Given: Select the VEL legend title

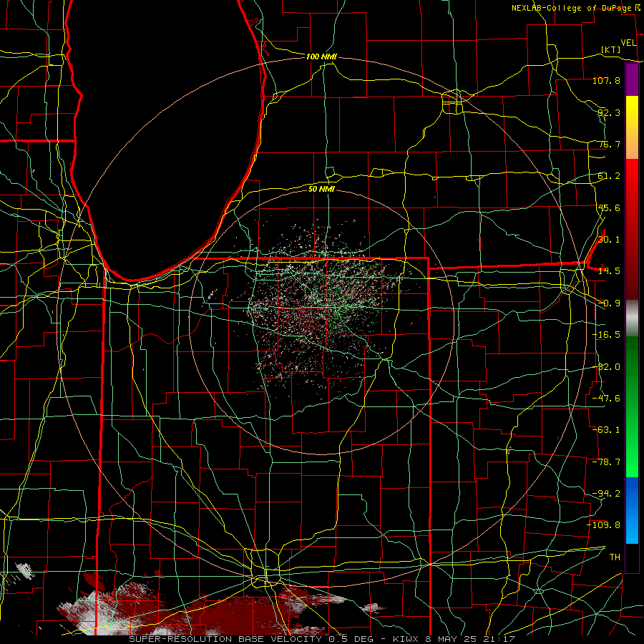Looking at the screenshot, I should click(x=628, y=43).
